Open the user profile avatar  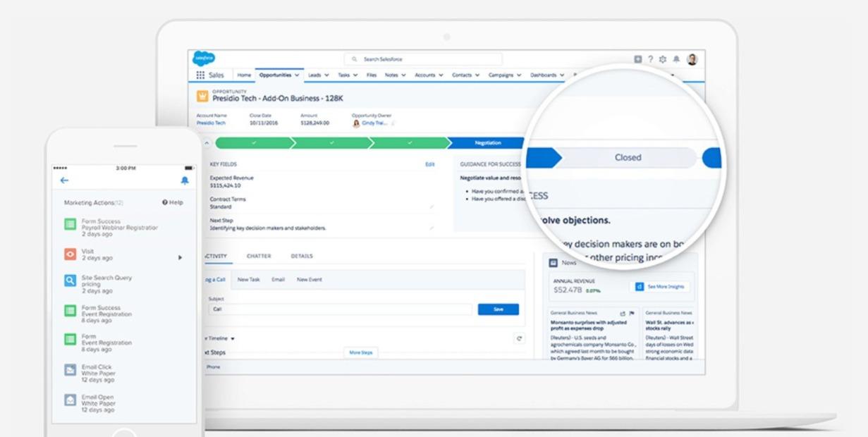(692, 60)
